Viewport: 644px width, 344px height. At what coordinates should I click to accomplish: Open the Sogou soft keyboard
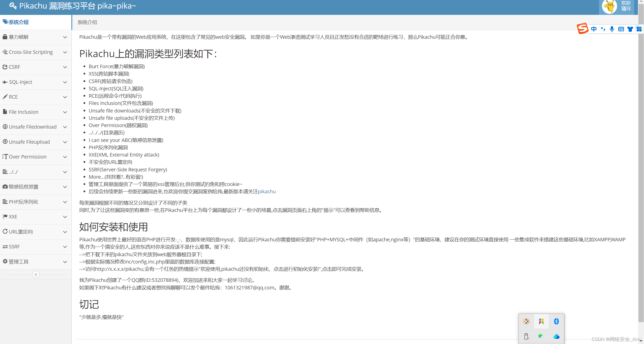[621, 29]
